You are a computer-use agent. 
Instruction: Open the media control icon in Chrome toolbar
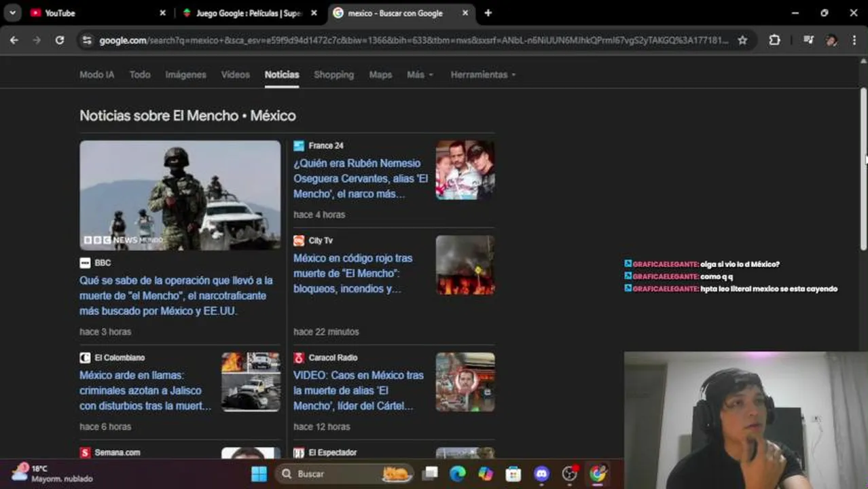[808, 40]
